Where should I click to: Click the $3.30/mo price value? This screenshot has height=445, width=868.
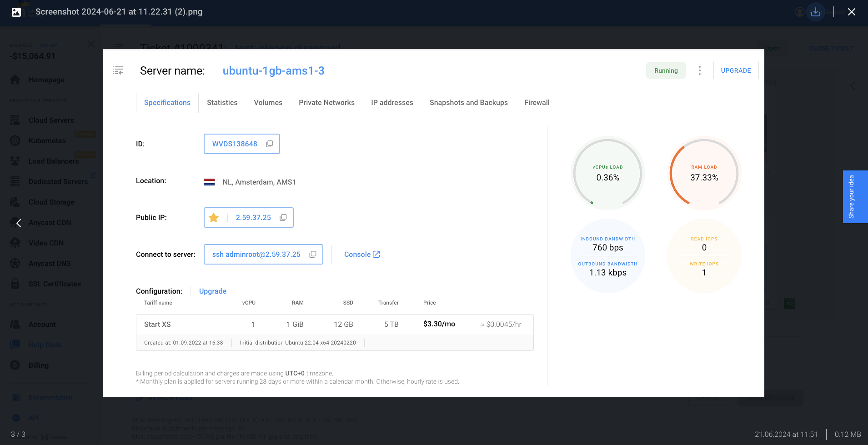(439, 324)
